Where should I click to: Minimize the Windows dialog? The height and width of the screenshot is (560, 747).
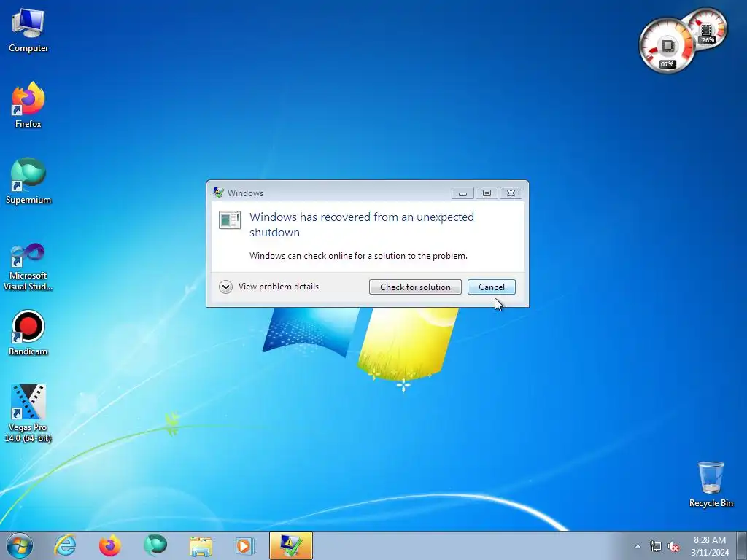point(462,192)
